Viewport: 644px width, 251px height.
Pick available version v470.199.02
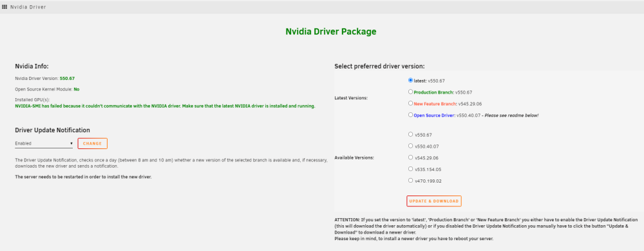click(x=411, y=180)
